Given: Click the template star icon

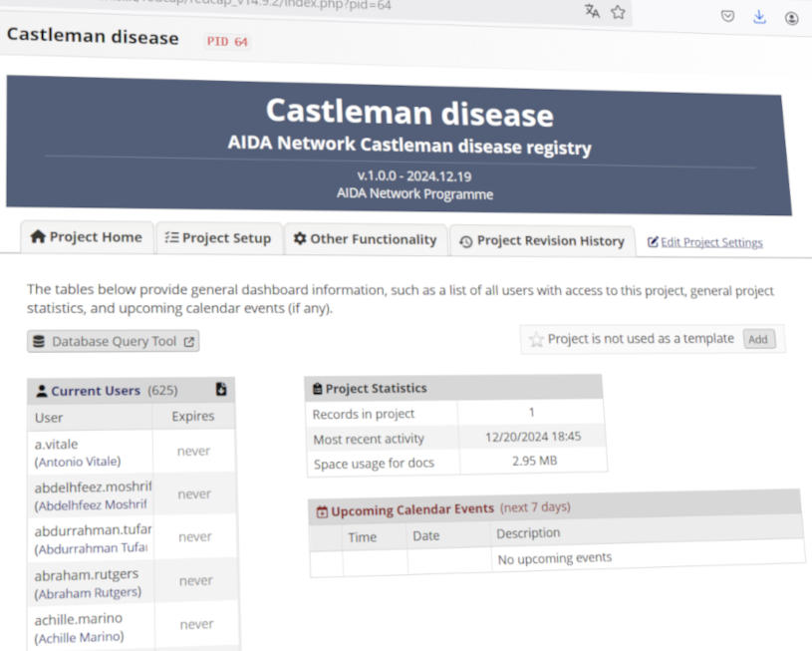Looking at the screenshot, I should (536, 340).
